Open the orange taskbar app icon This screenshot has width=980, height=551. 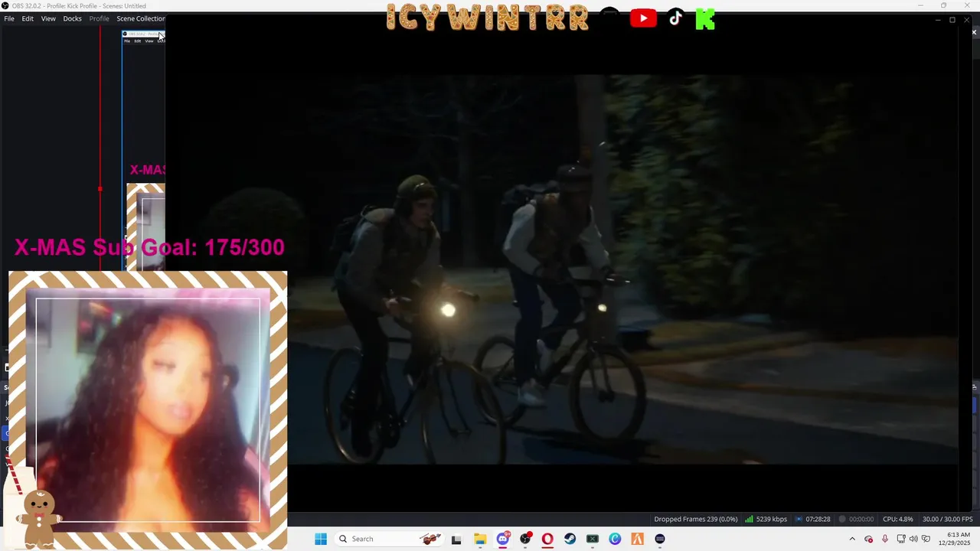coord(637,539)
